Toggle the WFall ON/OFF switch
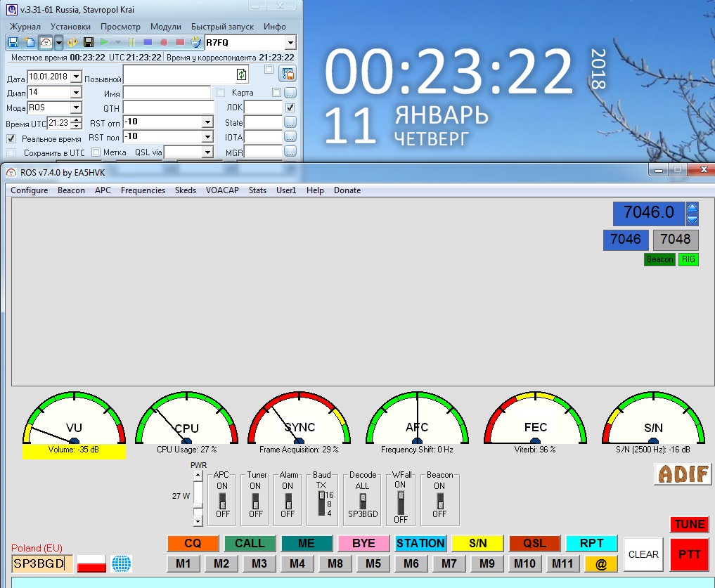Image resolution: width=715 pixels, height=588 pixels. [x=401, y=501]
